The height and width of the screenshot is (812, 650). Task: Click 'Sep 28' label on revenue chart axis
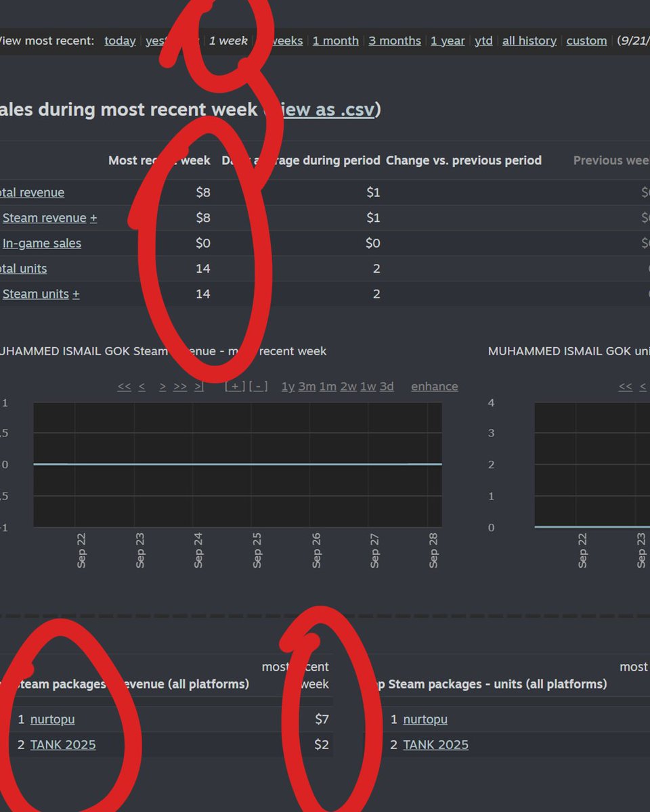click(433, 550)
